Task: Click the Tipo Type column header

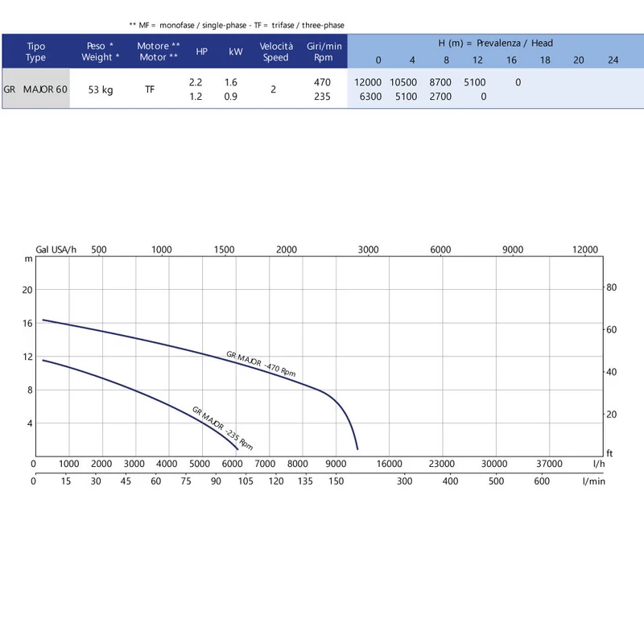Action: coord(35,52)
